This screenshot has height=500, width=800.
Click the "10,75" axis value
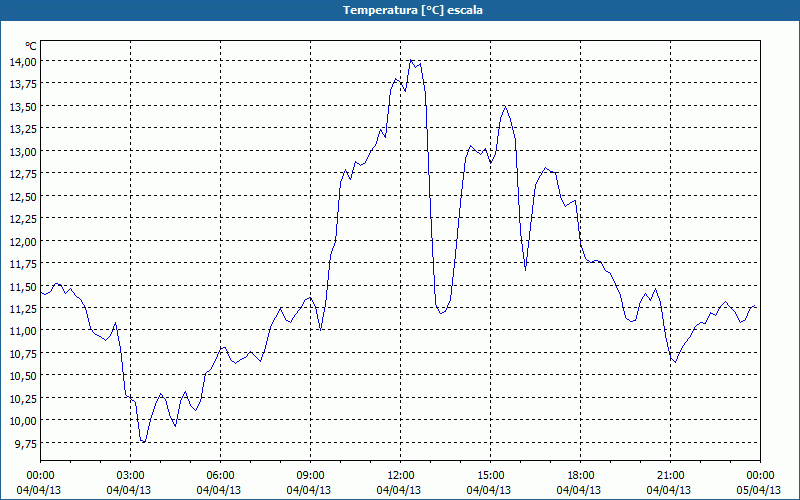pyautogui.click(x=23, y=353)
